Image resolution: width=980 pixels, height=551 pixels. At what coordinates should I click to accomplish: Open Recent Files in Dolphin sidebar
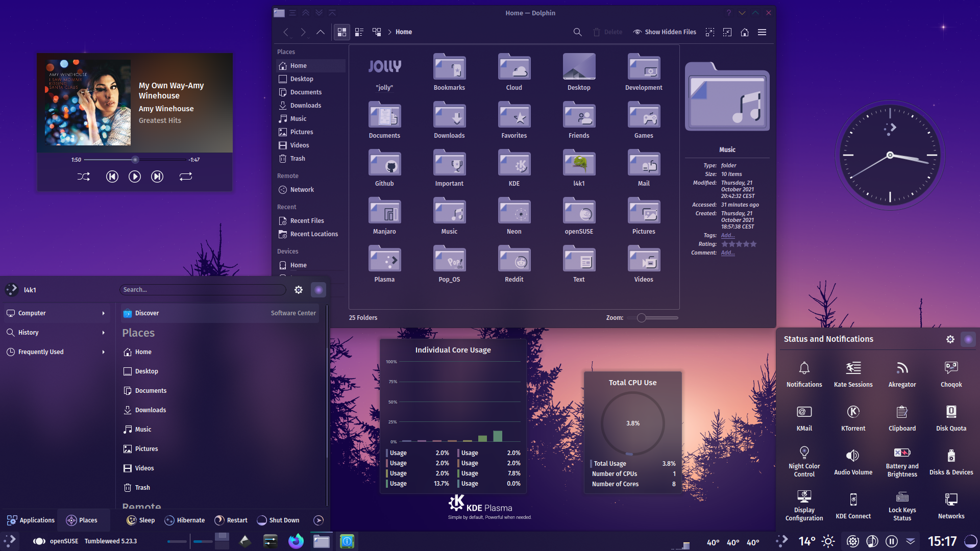pyautogui.click(x=311, y=221)
